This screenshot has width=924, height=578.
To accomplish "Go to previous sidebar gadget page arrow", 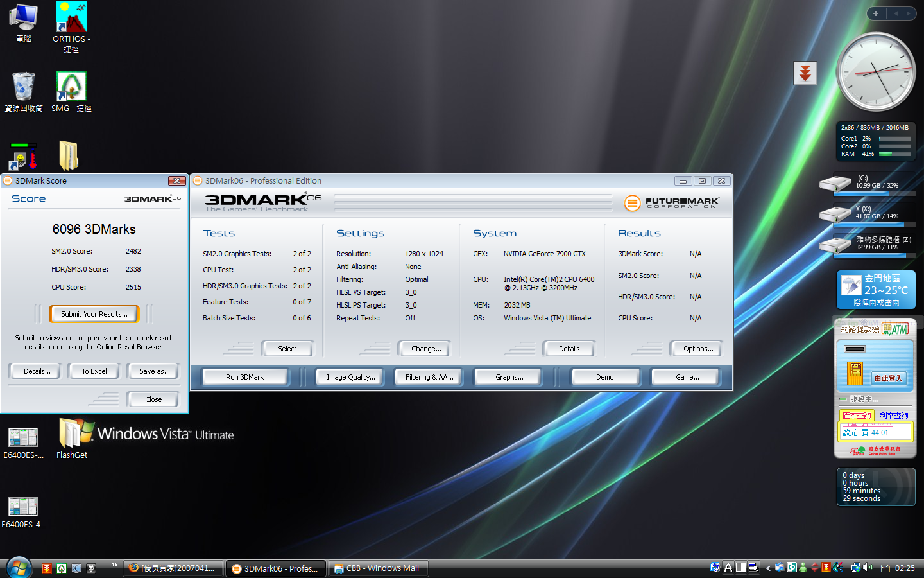I will [x=896, y=13].
